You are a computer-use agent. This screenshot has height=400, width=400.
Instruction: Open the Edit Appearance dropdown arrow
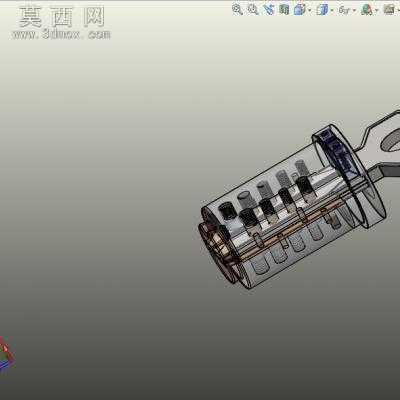click(377, 10)
